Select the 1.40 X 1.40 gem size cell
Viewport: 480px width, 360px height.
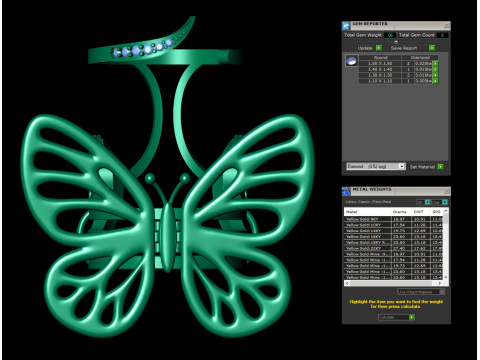[380, 69]
